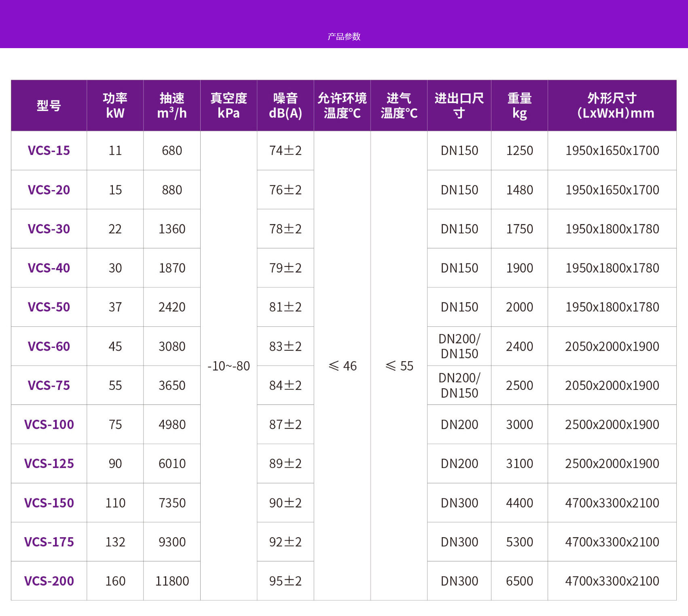Click the 2420 pumping speed value
The height and width of the screenshot is (616, 688).
(x=172, y=307)
